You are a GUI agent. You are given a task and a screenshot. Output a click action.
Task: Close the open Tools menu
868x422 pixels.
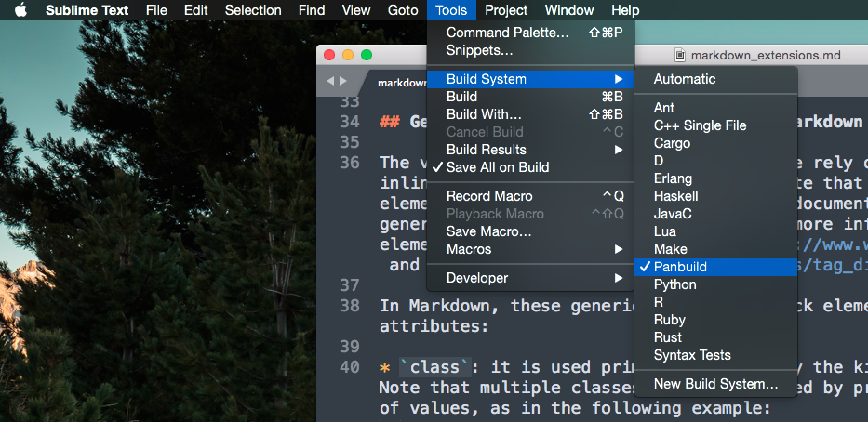pyautogui.click(x=451, y=10)
